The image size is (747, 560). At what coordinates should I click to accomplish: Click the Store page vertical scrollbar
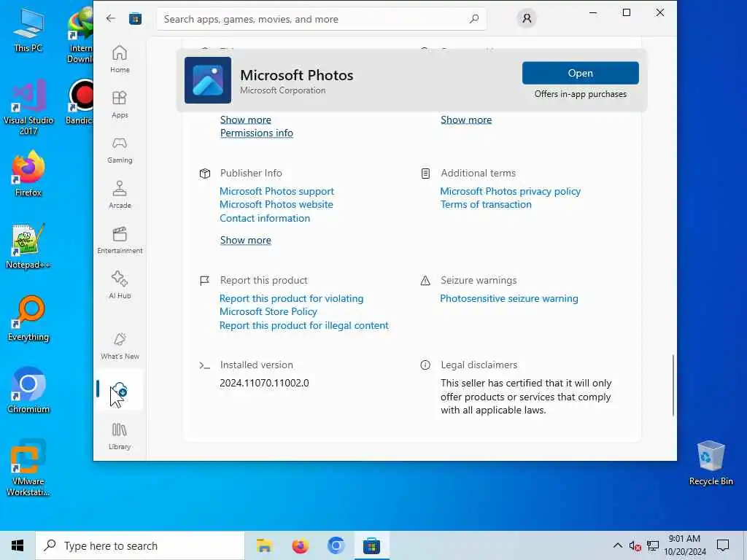tap(673, 385)
